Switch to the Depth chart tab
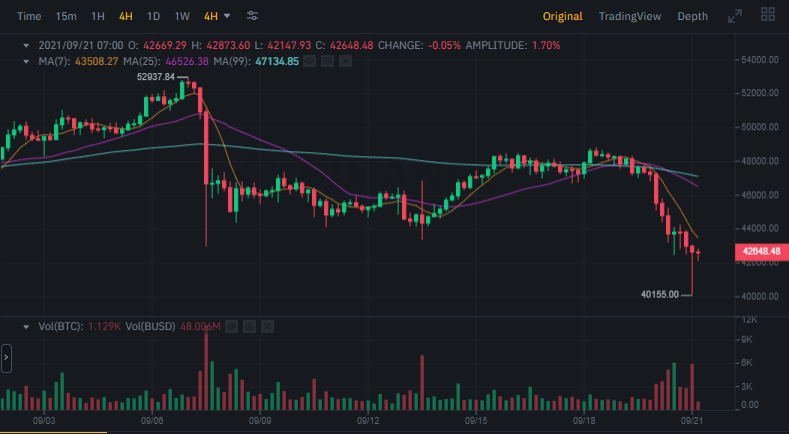 pyautogui.click(x=692, y=16)
